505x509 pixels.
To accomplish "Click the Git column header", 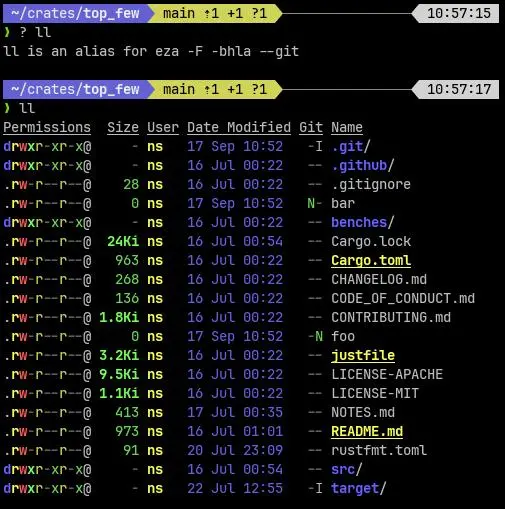I will (311, 128).
